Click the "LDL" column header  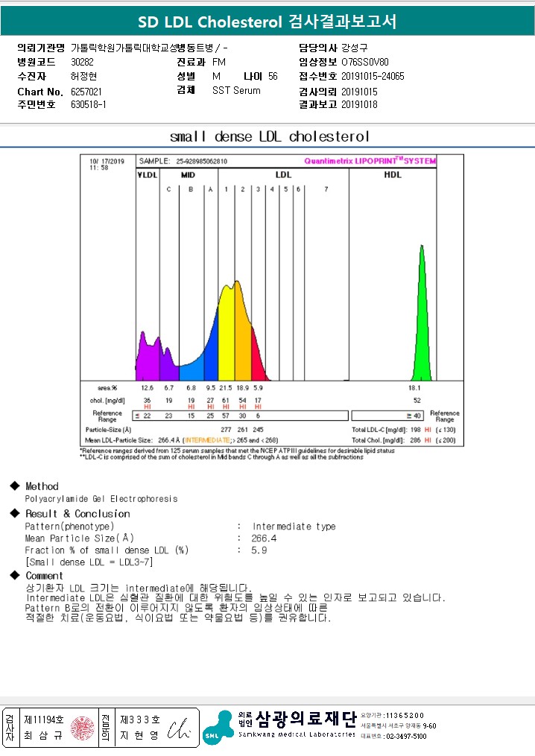point(283,175)
